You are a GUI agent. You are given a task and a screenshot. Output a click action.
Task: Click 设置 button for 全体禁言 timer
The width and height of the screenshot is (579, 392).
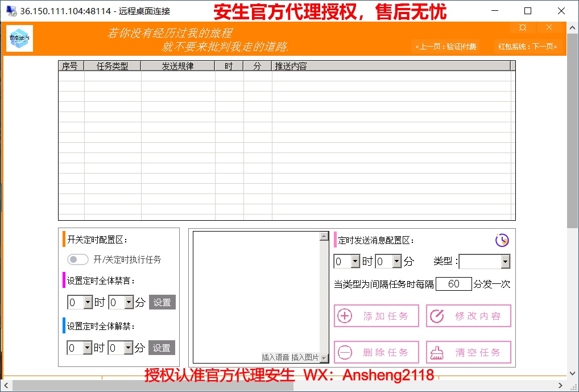coord(162,303)
